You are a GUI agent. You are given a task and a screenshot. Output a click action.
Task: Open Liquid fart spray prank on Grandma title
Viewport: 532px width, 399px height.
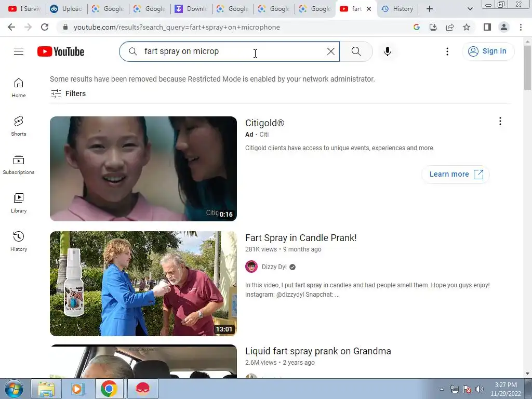coord(318,351)
